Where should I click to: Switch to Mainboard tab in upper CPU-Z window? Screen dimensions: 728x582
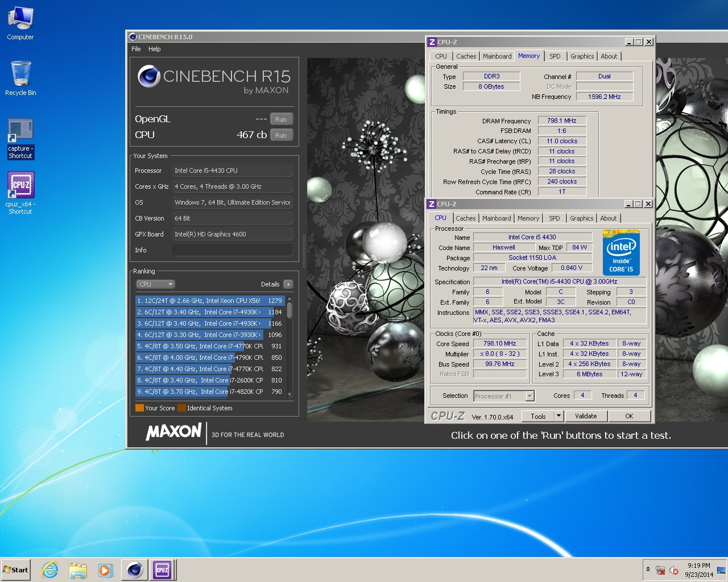497,56
